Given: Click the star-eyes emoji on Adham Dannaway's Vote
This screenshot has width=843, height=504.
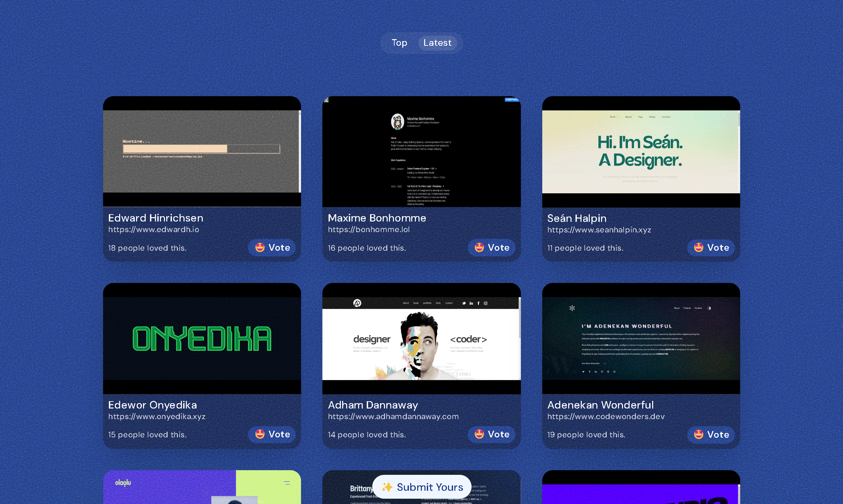Looking at the screenshot, I should coord(479,434).
